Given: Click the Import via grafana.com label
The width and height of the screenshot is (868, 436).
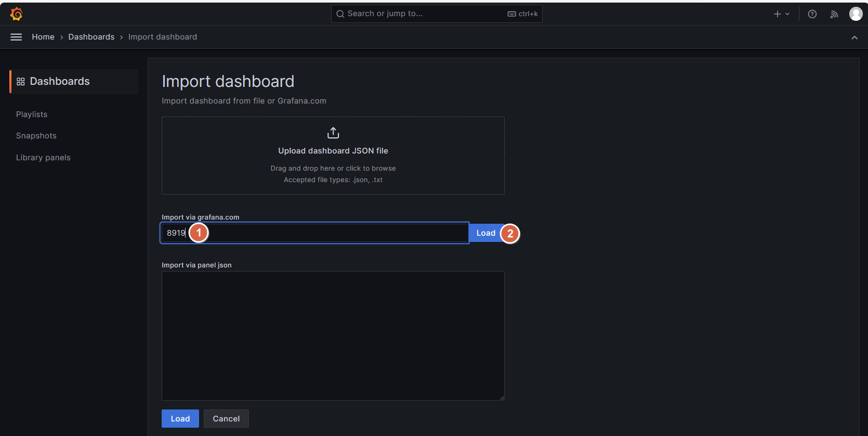Looking at the screenshot, I should click(x=201, y=217).
